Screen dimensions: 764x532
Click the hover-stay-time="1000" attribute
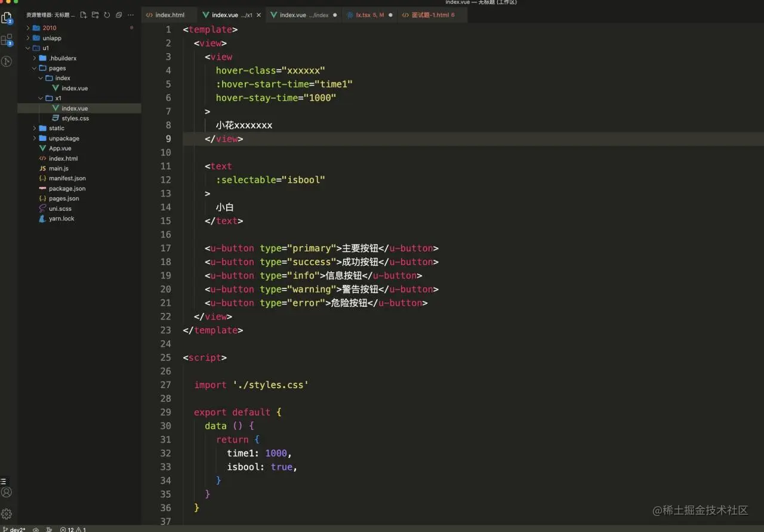coord(276,98)
